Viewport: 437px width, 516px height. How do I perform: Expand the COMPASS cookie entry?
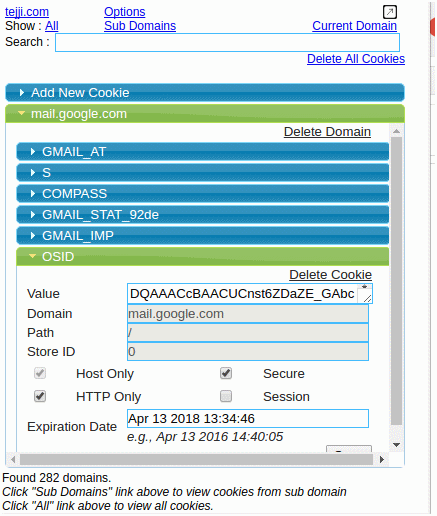tap(203, 194)
